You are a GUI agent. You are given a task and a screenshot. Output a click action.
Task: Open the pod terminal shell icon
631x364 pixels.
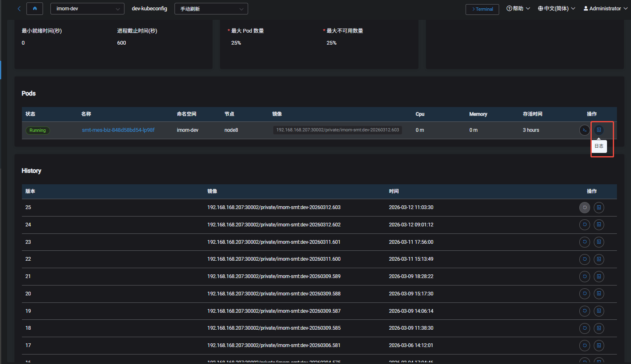[x=584, y=130]
